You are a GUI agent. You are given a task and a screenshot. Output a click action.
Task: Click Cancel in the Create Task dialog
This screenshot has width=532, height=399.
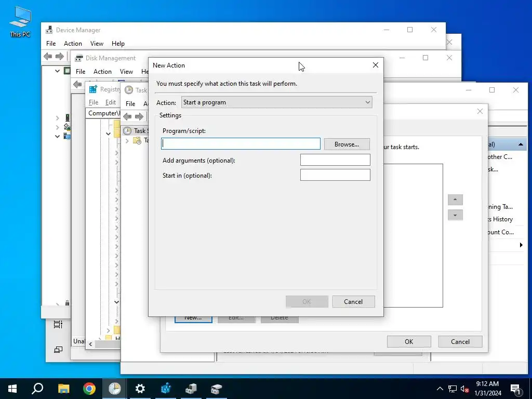pyautogui.click(x=460, y=342)
